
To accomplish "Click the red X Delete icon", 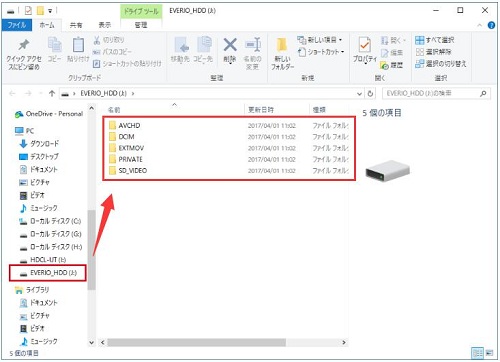I will point(230,45).
